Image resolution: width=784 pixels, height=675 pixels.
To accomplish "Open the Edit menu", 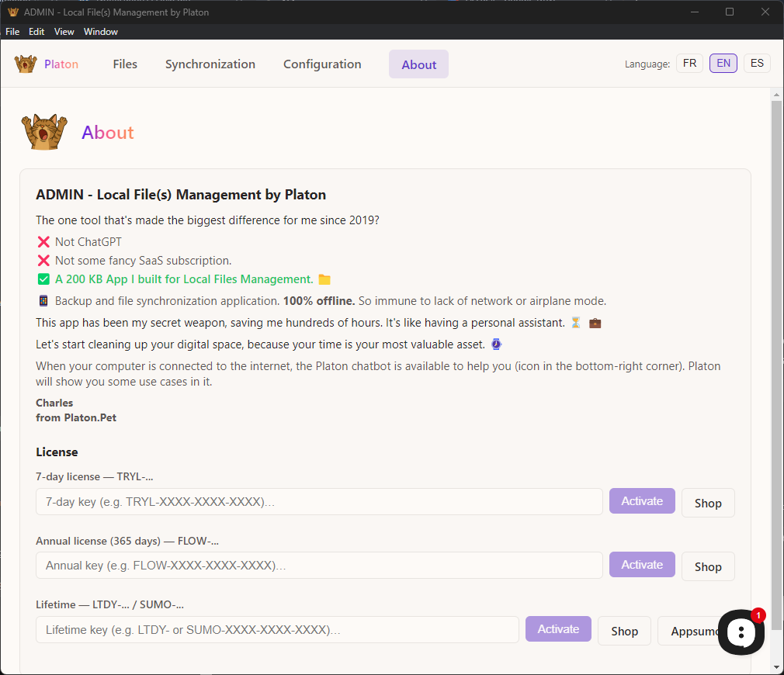I will 36,32.
